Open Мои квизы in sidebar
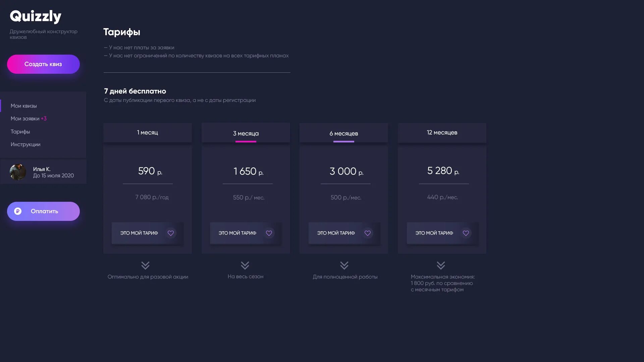Screen dimensions: 644x362 tap(24, 106)
